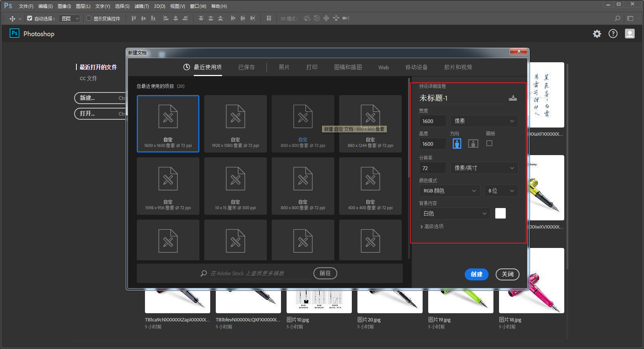Enable the 画板 artboard checkbox

489,143
